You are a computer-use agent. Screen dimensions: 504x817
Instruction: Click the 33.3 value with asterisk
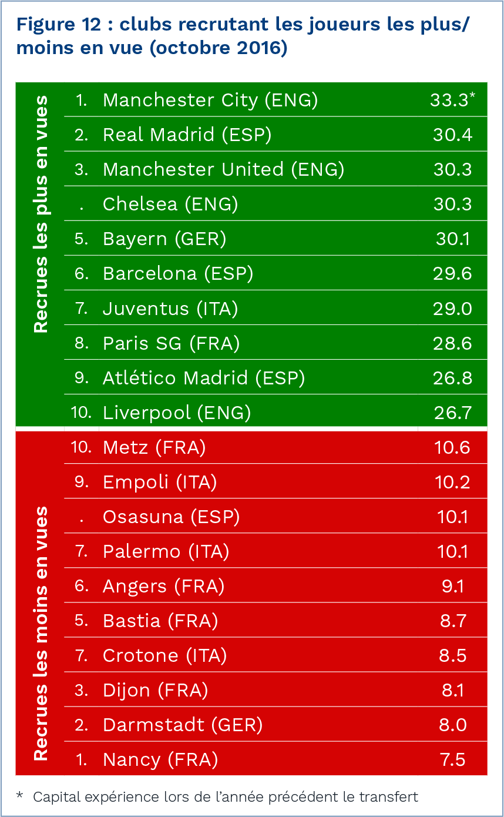click(x=451, y=101)
